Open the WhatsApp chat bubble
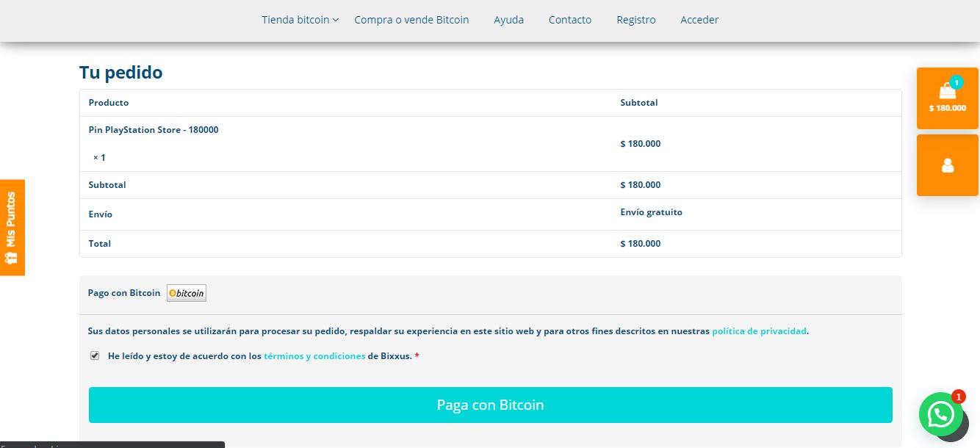Image resolution: width=980 pixels, height=448 pixels. tap(941, 414)
